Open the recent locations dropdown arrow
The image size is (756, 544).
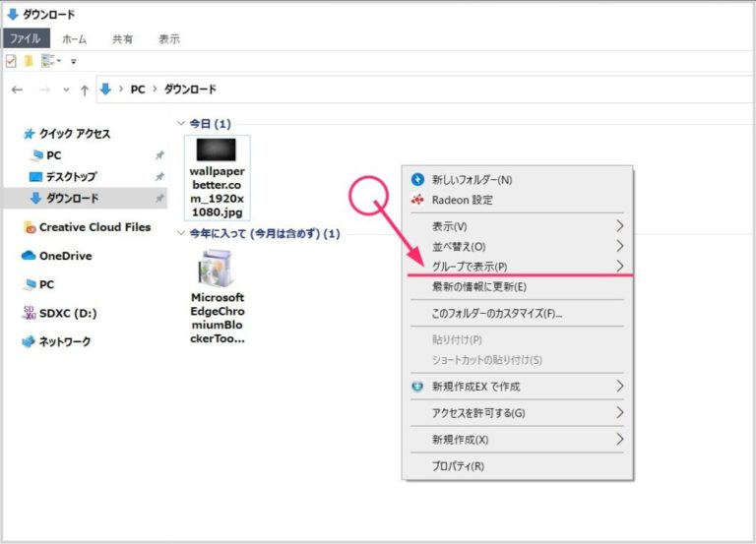(x=66, y=90)
